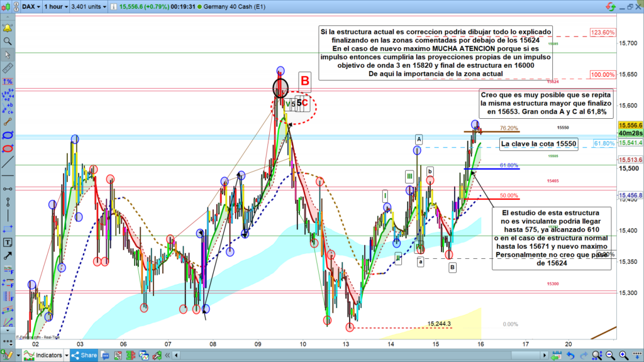The width and height of the screenshot is (644, 362).
Task: Expand the 1 hour timeframe dropdown
Action: pyautogui.click(x=55, y=7)
